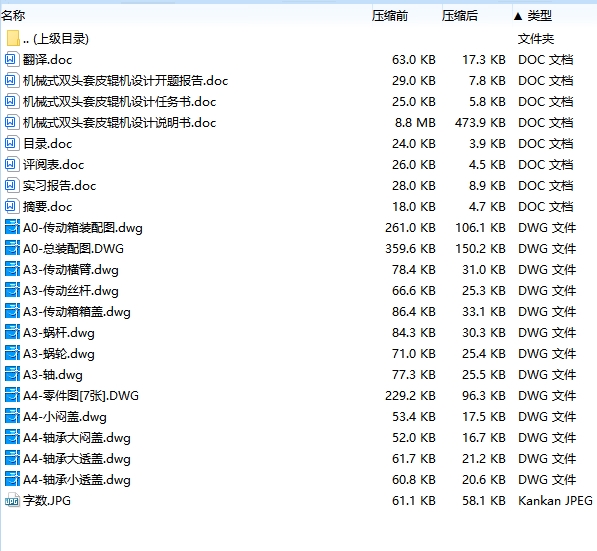Select the file name A3-传动横臂.dwg
The height and width of the screenshot is (551, 597).
[70, 270]
